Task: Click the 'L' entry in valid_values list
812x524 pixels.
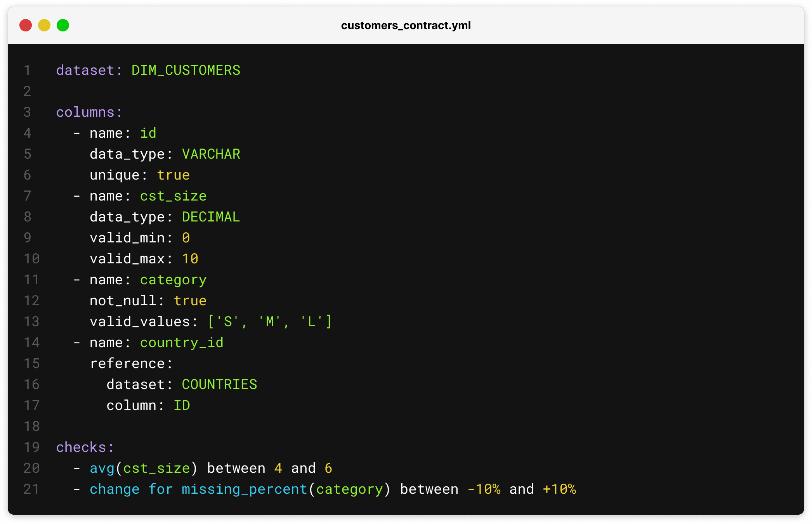Action: tap(312, 322)
